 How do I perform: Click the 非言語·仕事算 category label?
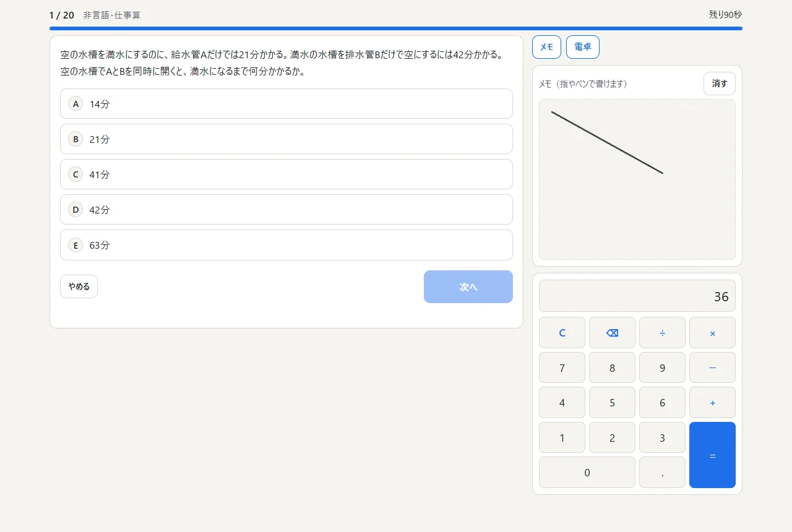tap(112, 15)
